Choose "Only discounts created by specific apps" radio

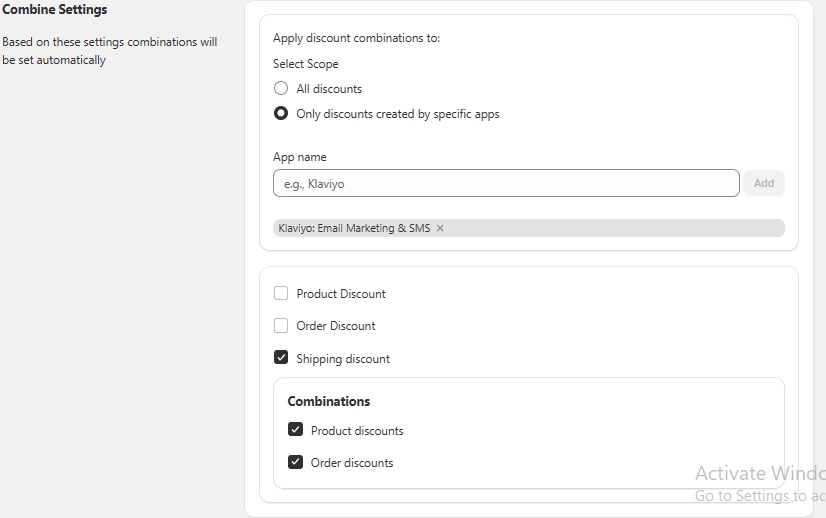pyautogui.click(x=281, y=113)
